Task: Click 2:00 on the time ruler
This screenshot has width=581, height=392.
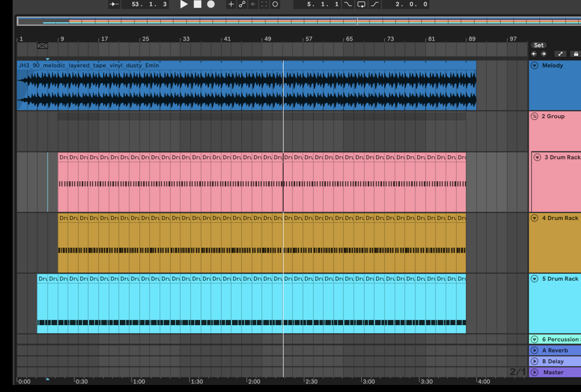Action: coord(254,381)
